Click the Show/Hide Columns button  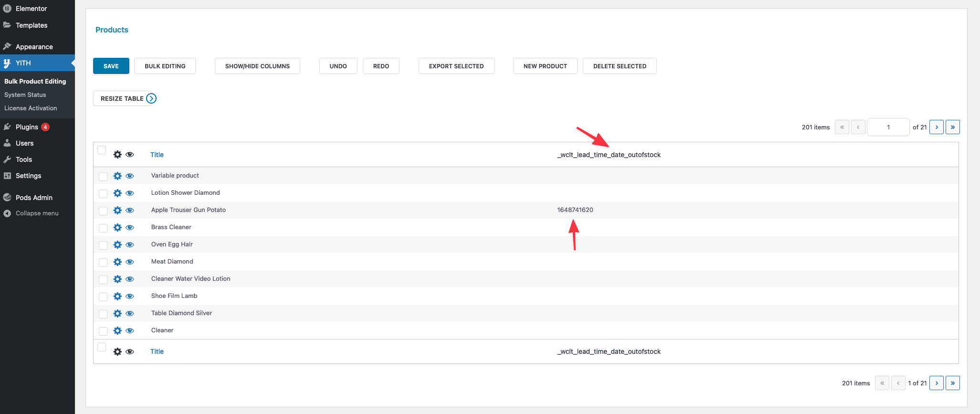click(x=257, y=66)
